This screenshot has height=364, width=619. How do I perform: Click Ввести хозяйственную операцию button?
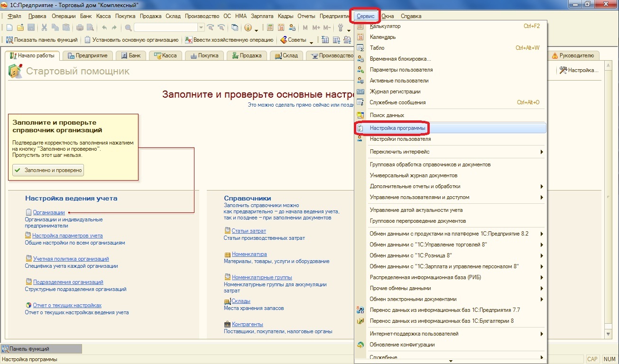click(x=229, y=40)
